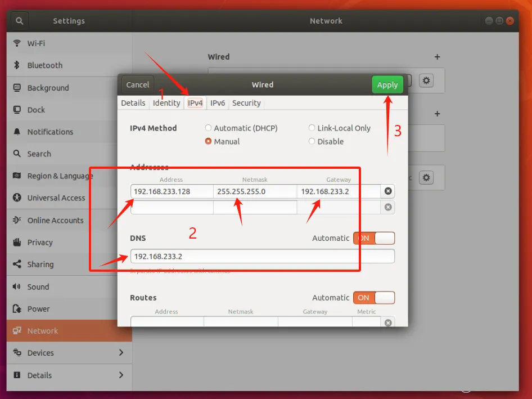Screen dimensions: 532x399
Task: Toggle DNS Automatic switch
Action: coord(374,238)
